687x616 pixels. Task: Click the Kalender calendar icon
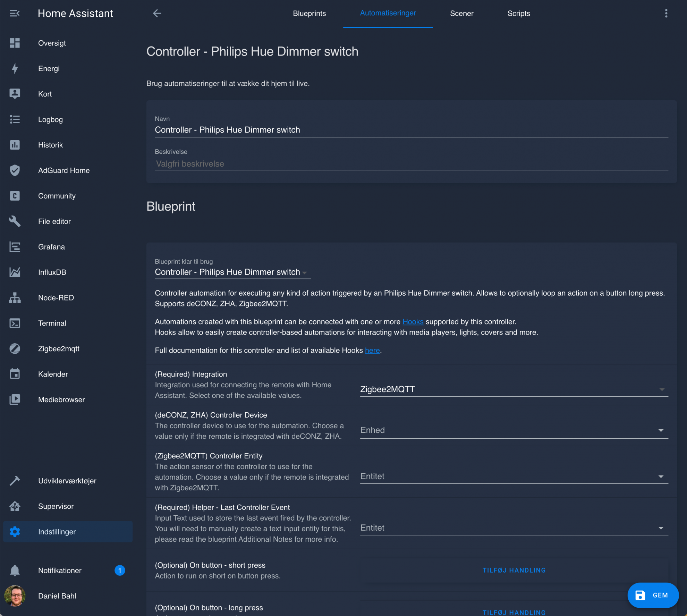tap(15, 374)
